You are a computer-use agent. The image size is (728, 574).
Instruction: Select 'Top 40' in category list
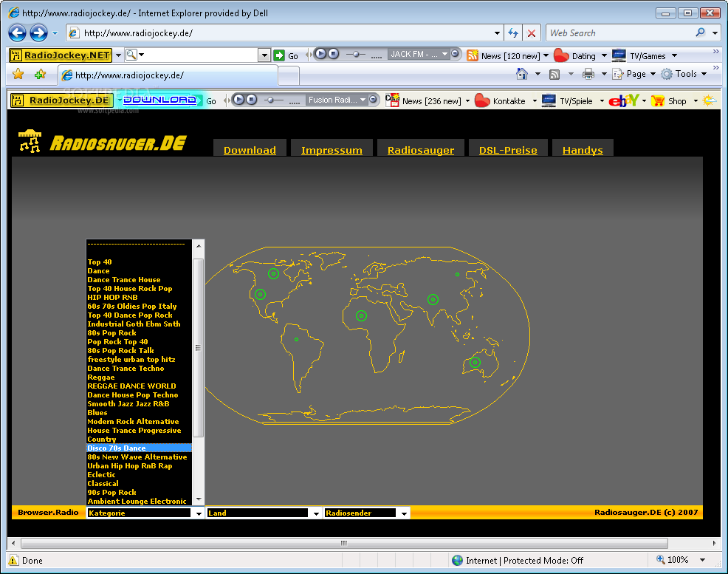140,262
